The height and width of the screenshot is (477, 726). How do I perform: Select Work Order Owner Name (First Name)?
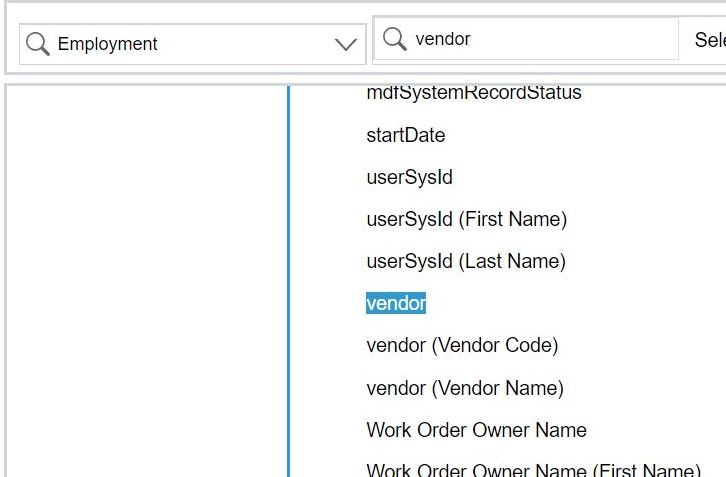[533, 470]
